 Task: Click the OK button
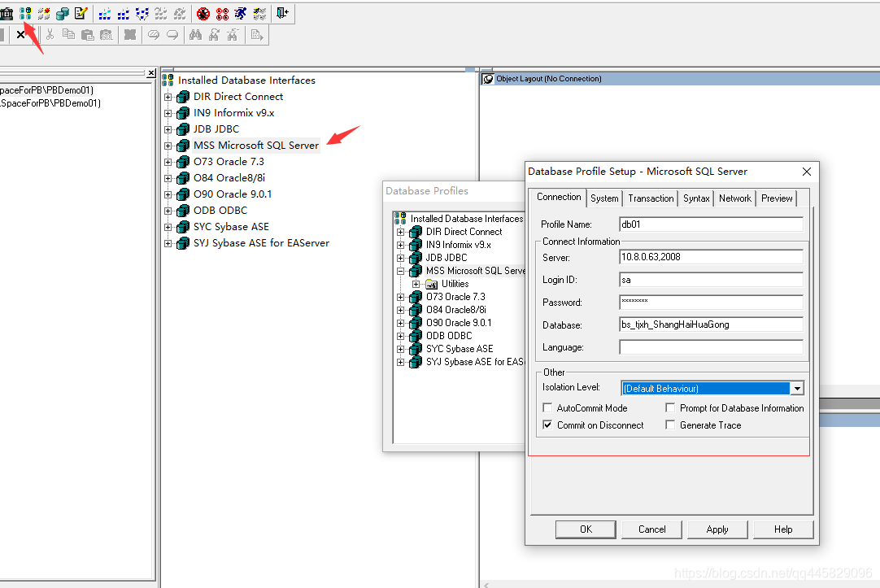pyautogui.click(x=586, y=529)
